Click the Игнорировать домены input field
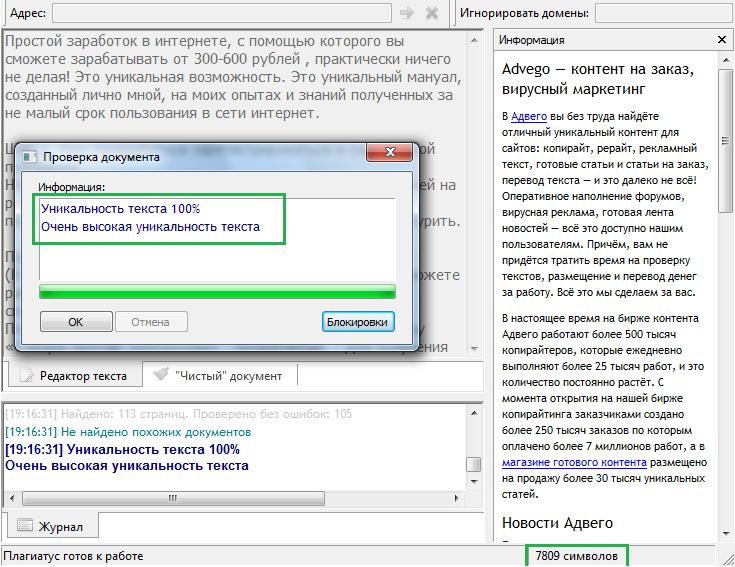This screenshot has height=567, width=735. tap(661, 13)
